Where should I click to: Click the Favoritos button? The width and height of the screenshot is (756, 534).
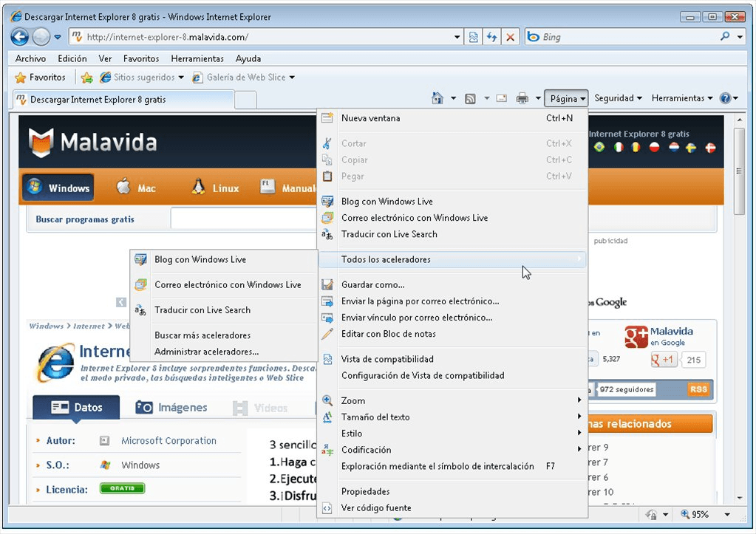pyautogui.click(x=41, y=78)
